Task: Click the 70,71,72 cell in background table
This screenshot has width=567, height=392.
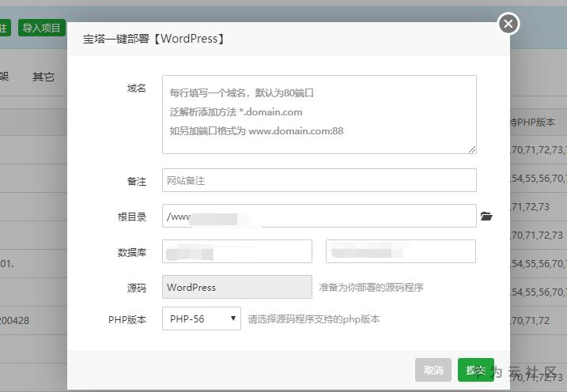Action: pos(530,320)
